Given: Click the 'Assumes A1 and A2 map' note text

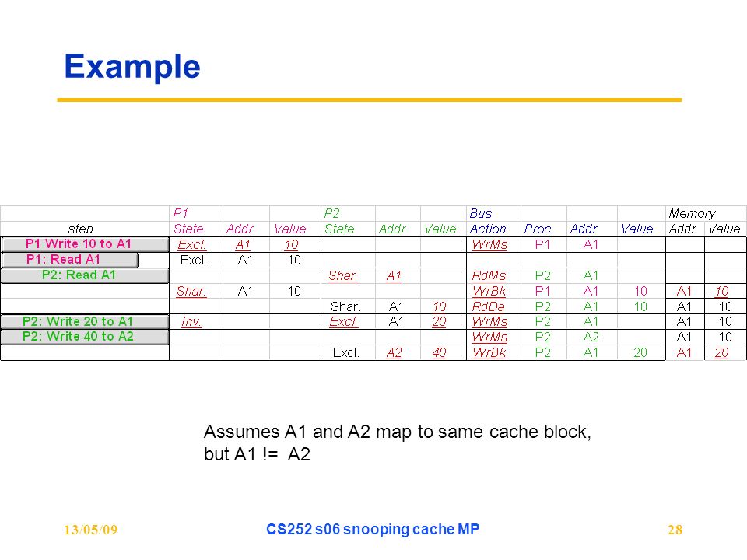Looking at the screenshot, I should [397, 432].
